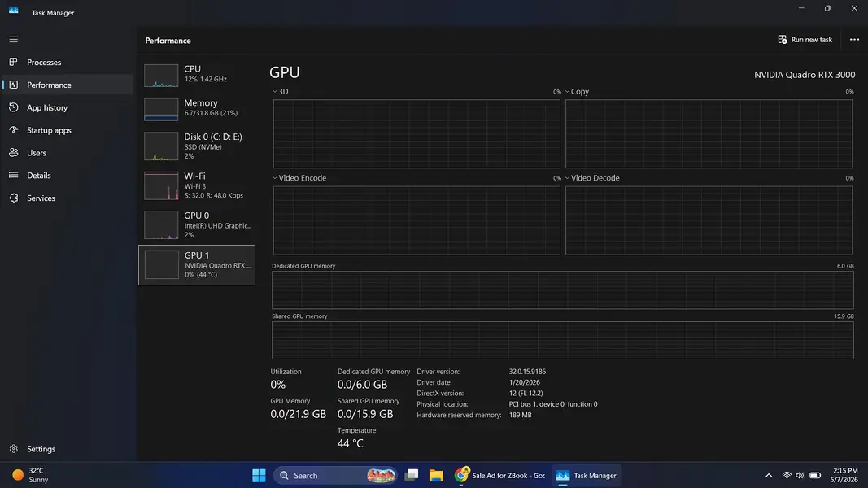868x488 pixels.
Task: Click the Dedicated GPU memory graph
Action: pyautogui.click(x=562, y=290)
